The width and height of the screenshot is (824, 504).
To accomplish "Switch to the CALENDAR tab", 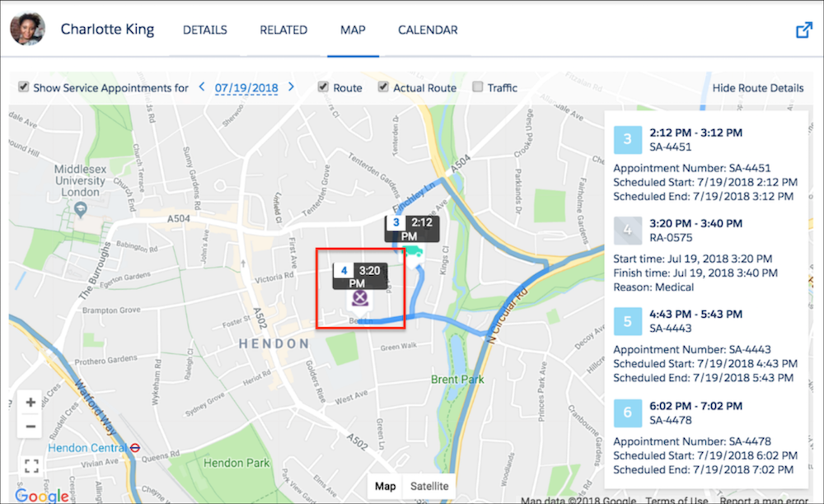I will coord(428,30).
